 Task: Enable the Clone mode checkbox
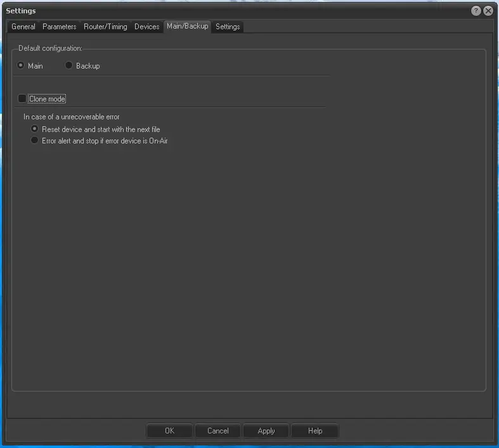point(23,98)
